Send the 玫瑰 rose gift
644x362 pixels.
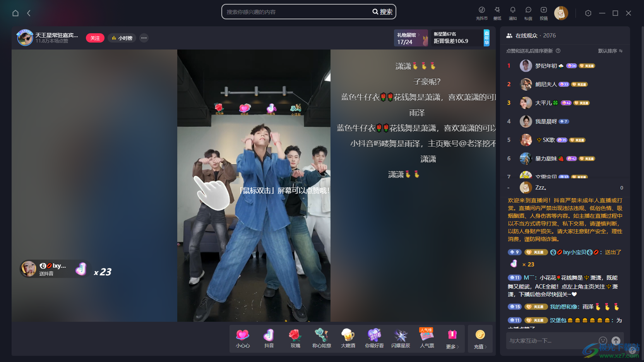click(295, 339)
